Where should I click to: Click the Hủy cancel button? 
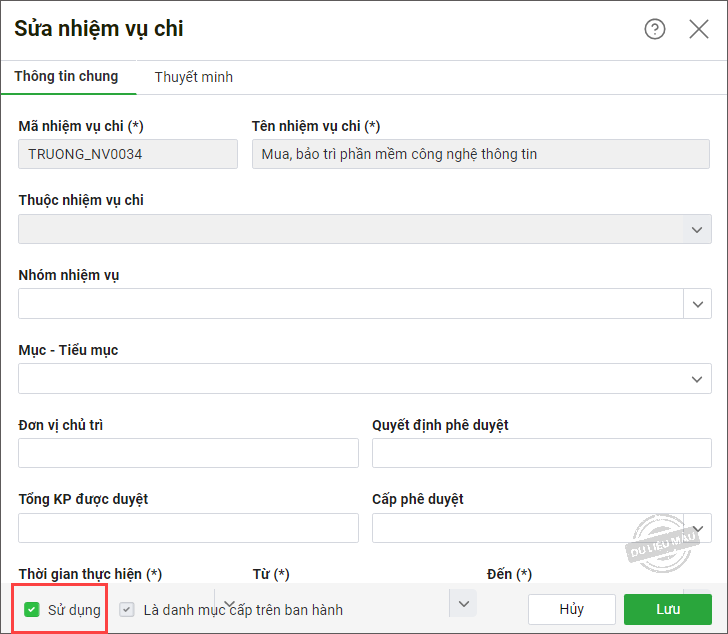[572, 609]
